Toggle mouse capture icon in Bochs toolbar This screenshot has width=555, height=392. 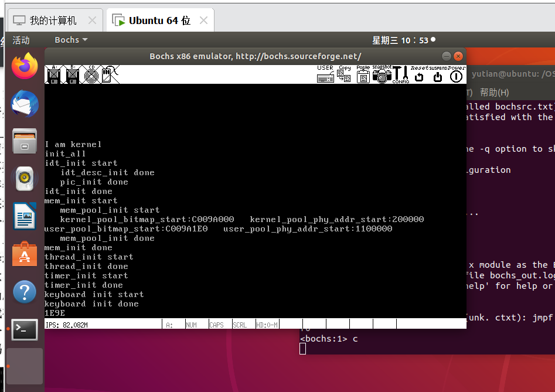pyautogui.click(x=109, y=74)
